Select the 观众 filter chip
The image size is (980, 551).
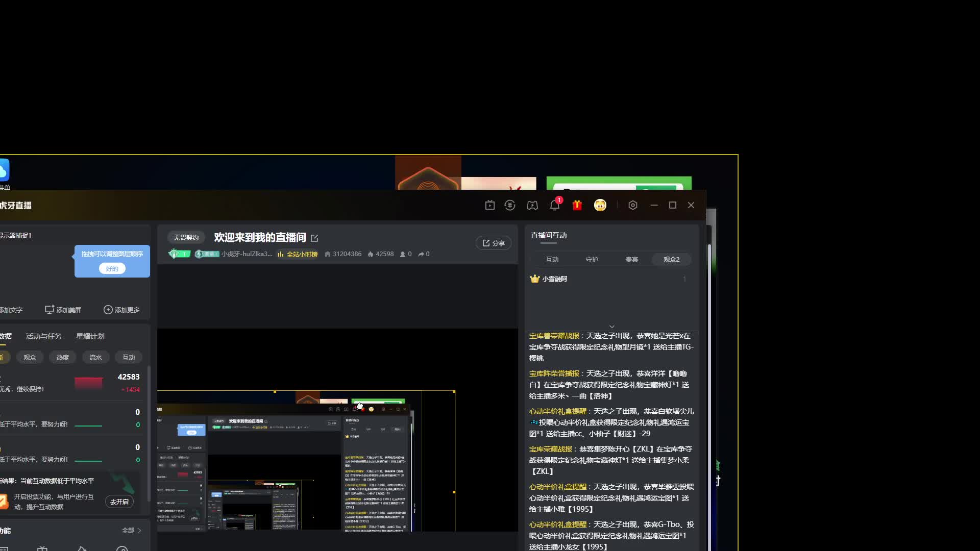pyautogui.click(x=30, y=357)
